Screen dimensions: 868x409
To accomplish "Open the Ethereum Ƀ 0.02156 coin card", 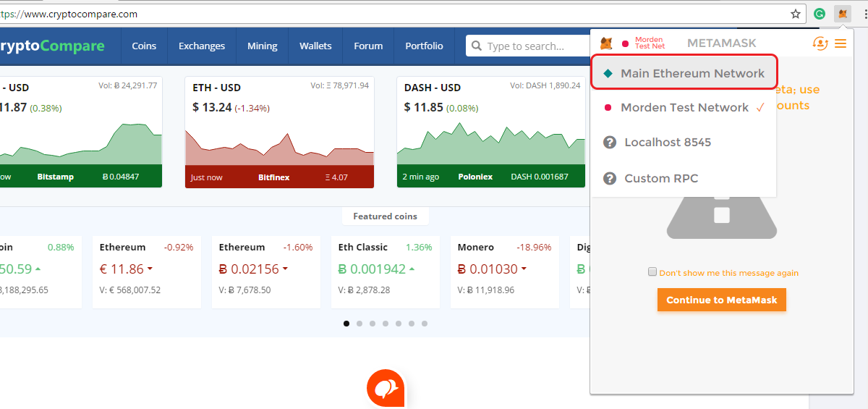I will tap(266, 271).
